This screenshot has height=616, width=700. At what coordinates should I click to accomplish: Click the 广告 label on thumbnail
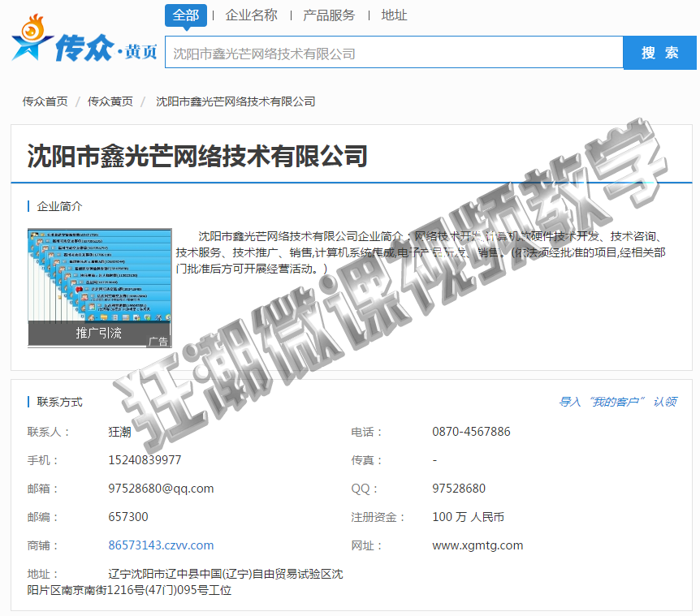click(158, 342)
